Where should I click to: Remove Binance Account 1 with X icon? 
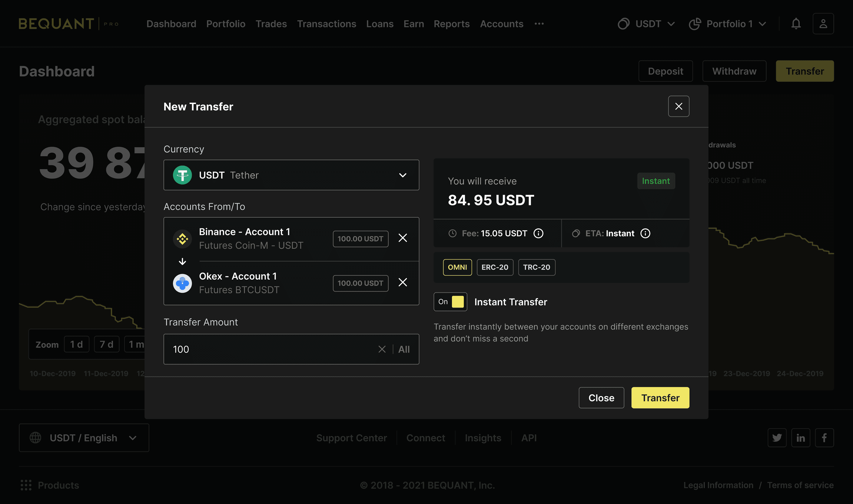click(403, 238)
